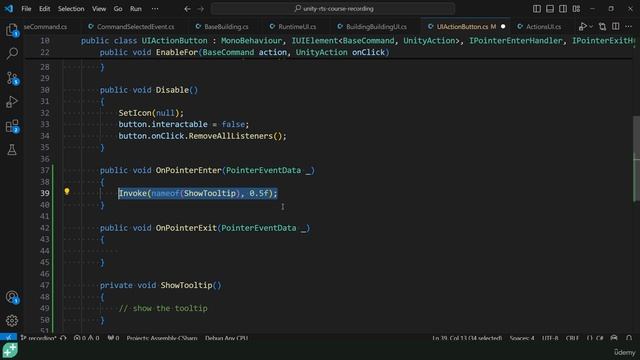Change the UTF-8 encoding setting
Image resolution: width=640 pixels, height=360 pixels.
550,338
